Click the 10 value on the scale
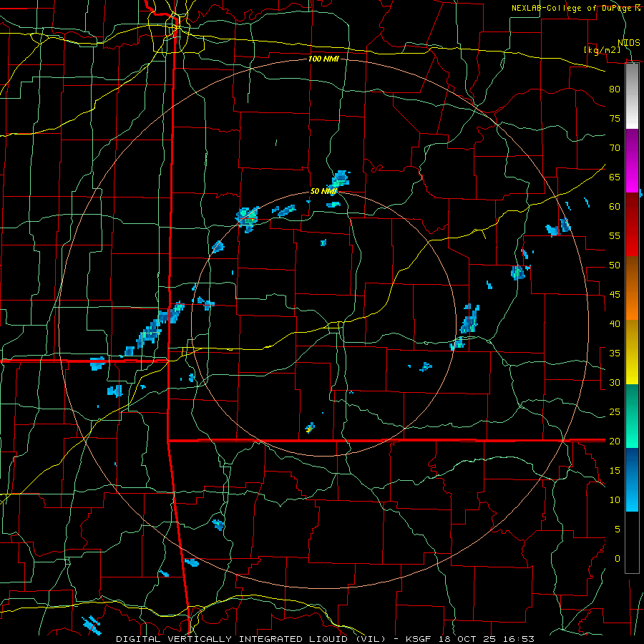The height and width of the screenshot is (644, 644). [615, 500]
